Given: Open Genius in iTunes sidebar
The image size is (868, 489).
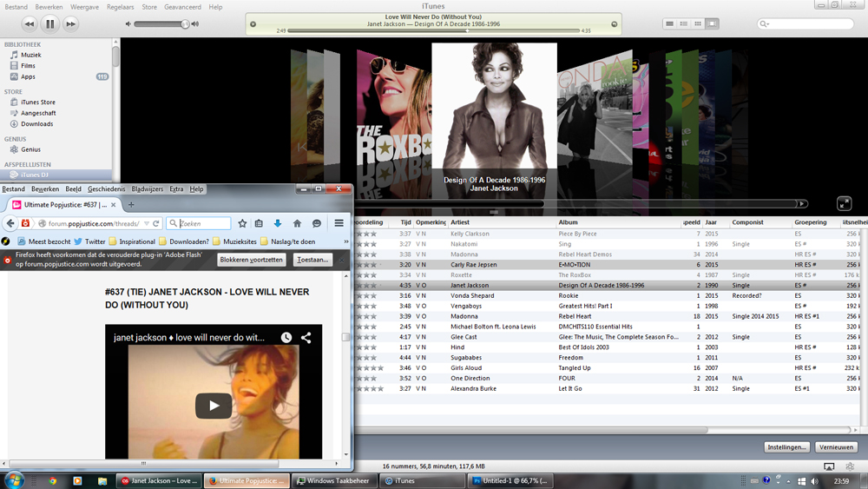Looking at the screenshot, I should point(30,149).
